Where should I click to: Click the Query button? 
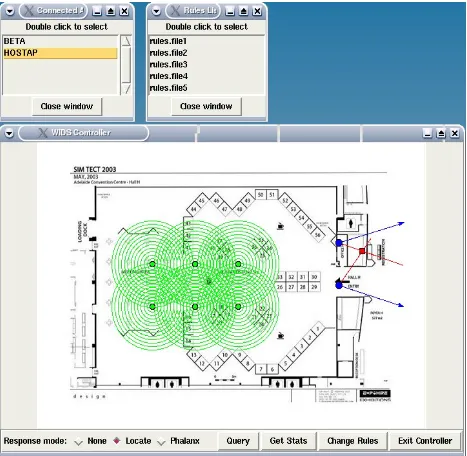point(238,441)
